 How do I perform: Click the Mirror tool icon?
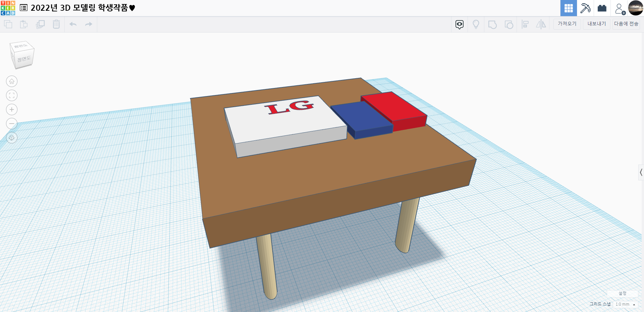(x=541, y=24)
